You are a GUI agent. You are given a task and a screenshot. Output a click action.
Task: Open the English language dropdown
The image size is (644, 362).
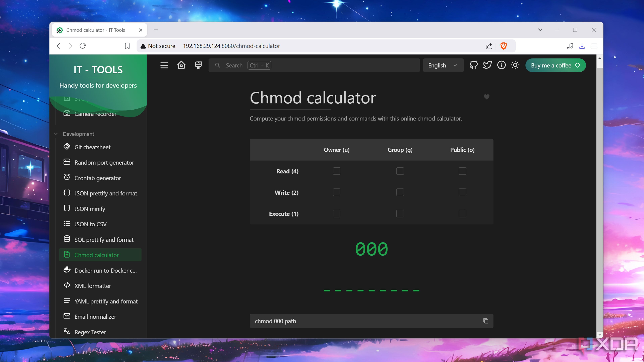pos(443,65)
